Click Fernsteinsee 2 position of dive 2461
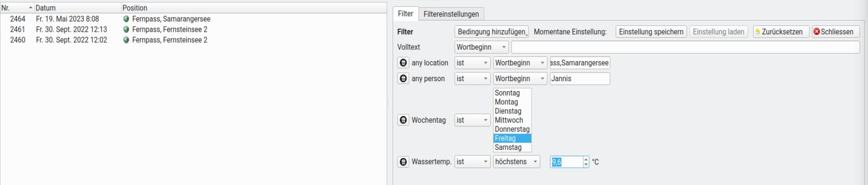 click(170, 30)
